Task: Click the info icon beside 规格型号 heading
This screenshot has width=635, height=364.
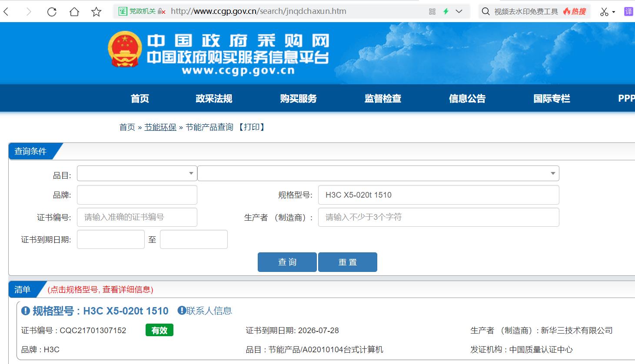Action: (x=26, y=311)
